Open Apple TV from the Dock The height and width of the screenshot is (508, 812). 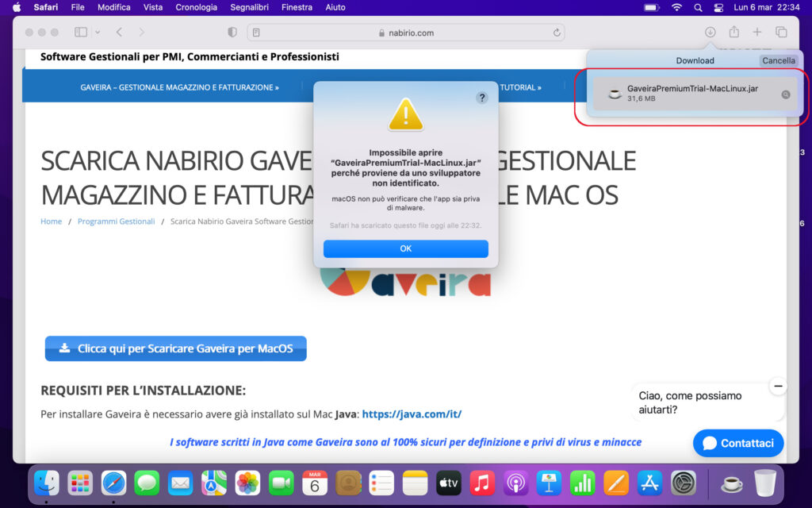coord(449,483)
